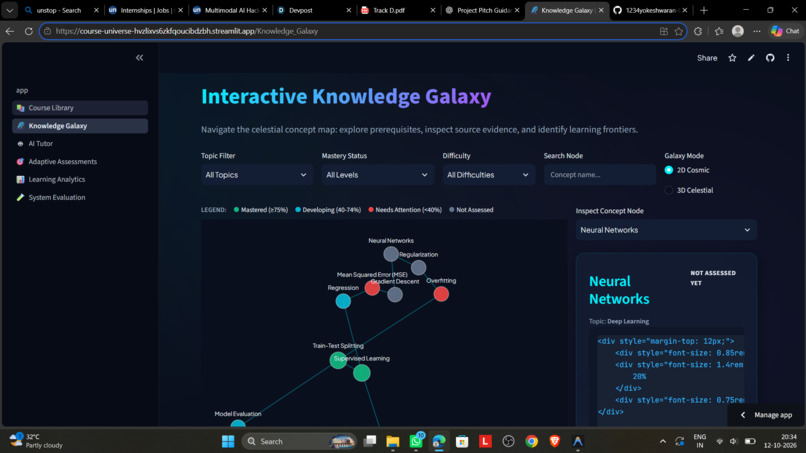This screenshot has height=453, width=806.
Task: Switch to Devpost tab
Action: pos(314,10)
